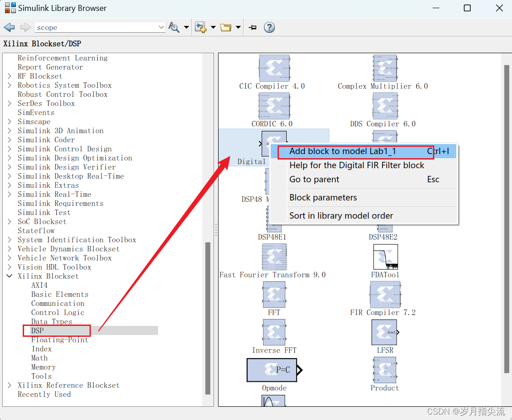The height and width of the screenshot is (420, 512).
Task: Select Reinforcement Learning library
Action: click(x=63, y=58)
